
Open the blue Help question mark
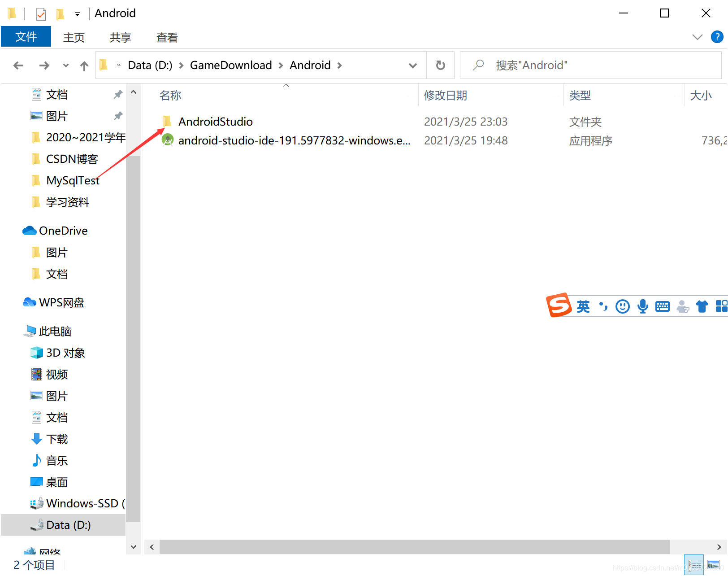coord(717,37)
